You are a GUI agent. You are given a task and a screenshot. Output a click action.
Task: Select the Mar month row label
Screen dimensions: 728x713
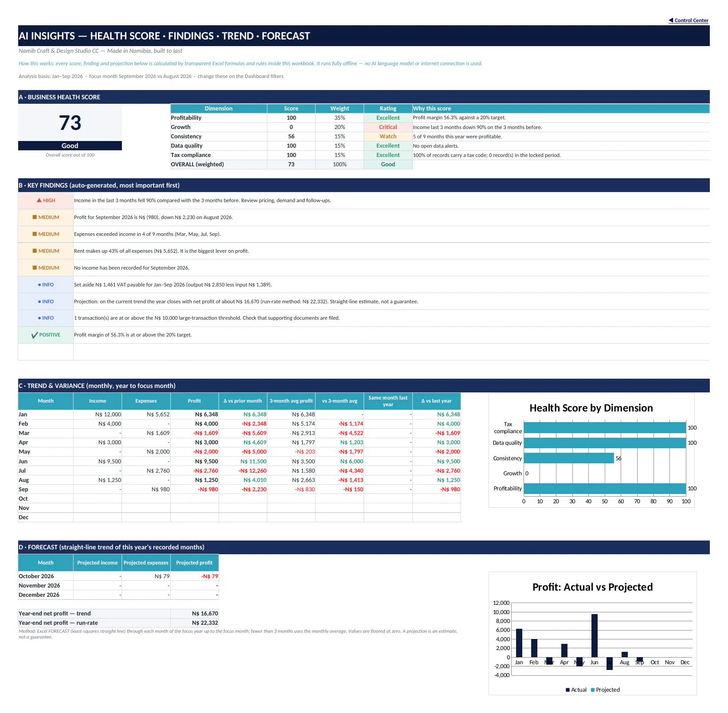pyautogui.click(x=46, y=433)
